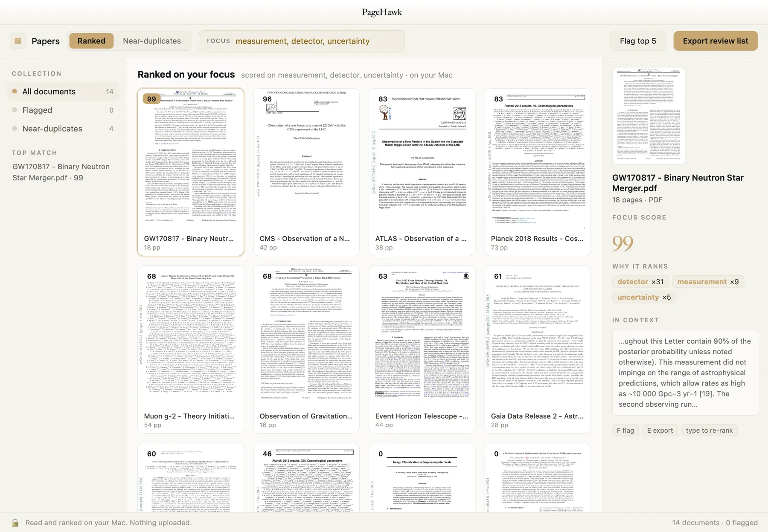The height and width of the screenshot is (532, 768).
Task: Click the focus keywords input field
Action: pos(302,41)
